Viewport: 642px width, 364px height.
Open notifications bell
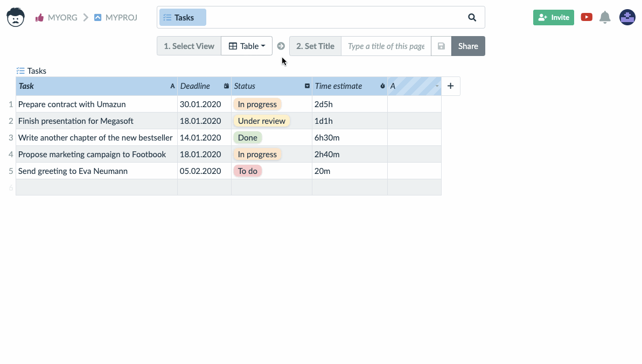[x=605, y=17]
